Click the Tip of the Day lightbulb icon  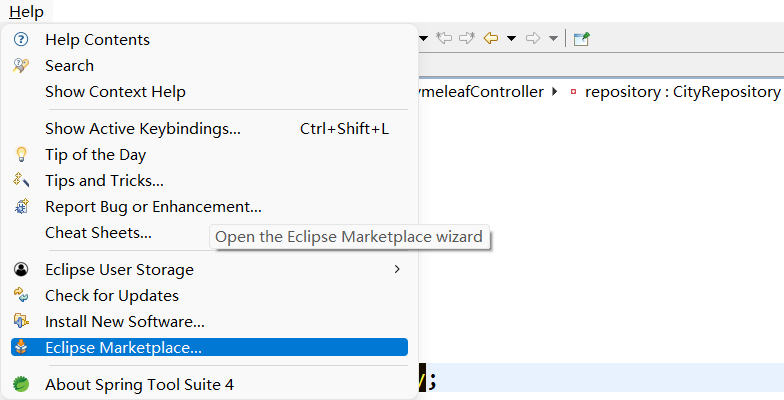22,155
